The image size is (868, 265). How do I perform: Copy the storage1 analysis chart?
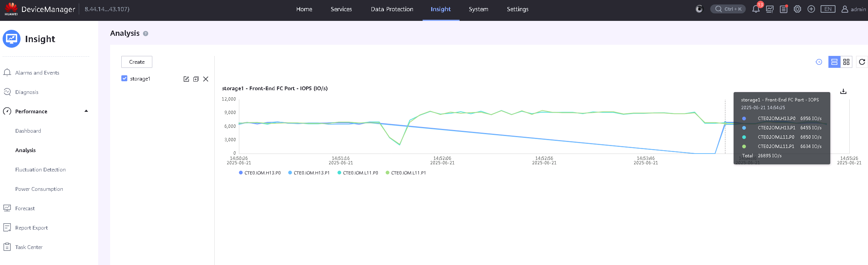(196, 79)
